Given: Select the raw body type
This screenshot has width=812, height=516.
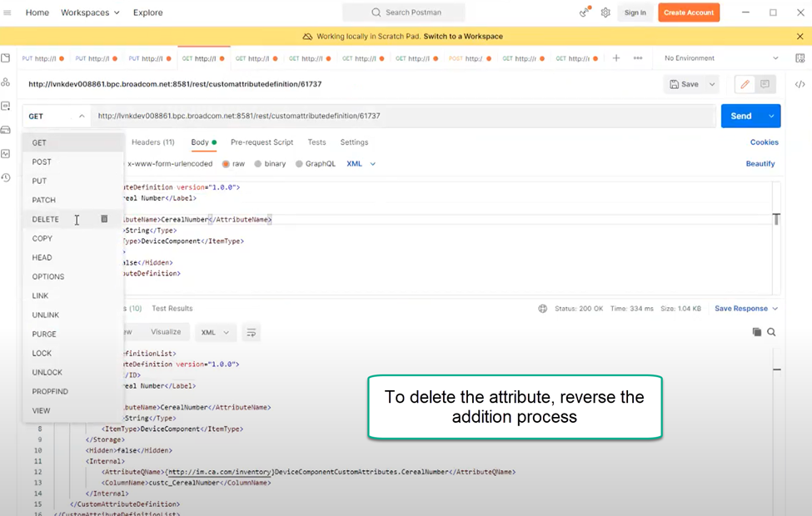Looking at the screenshot, I should (x=233, y=164).
